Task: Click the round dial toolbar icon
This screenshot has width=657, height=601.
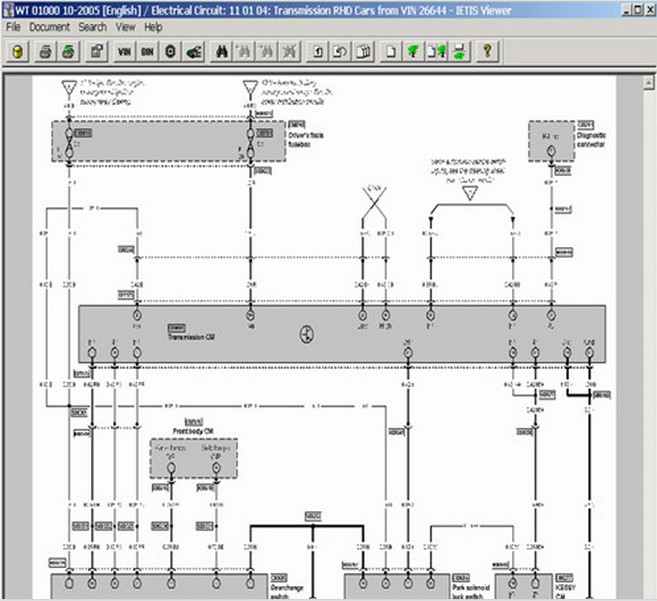Action: (x=170, y=52)
